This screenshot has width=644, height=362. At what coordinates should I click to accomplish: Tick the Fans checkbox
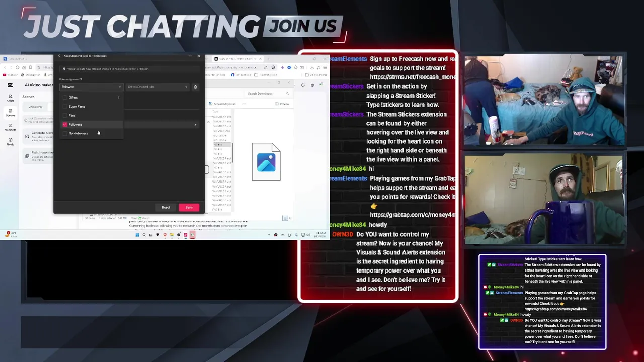[x=65, y=116]
